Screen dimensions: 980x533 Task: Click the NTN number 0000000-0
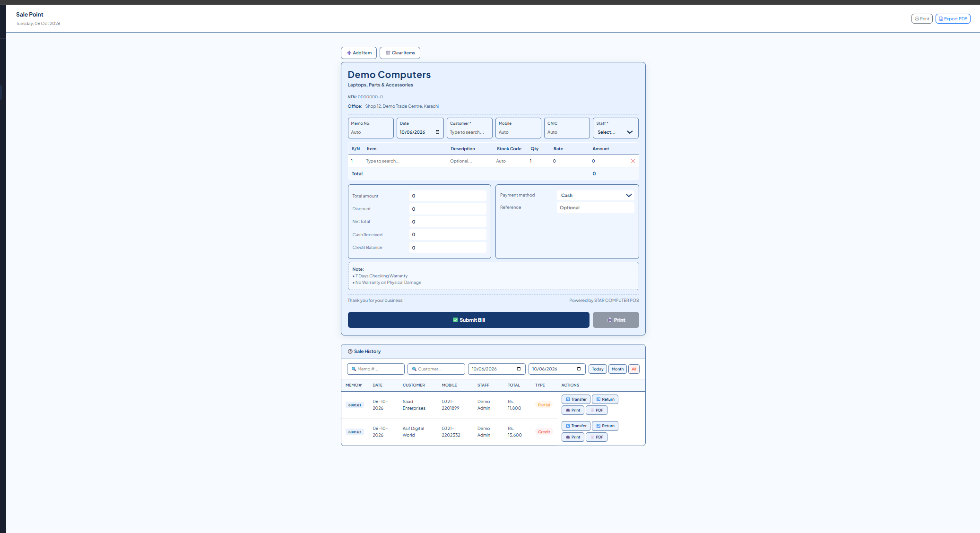[370, 97]
